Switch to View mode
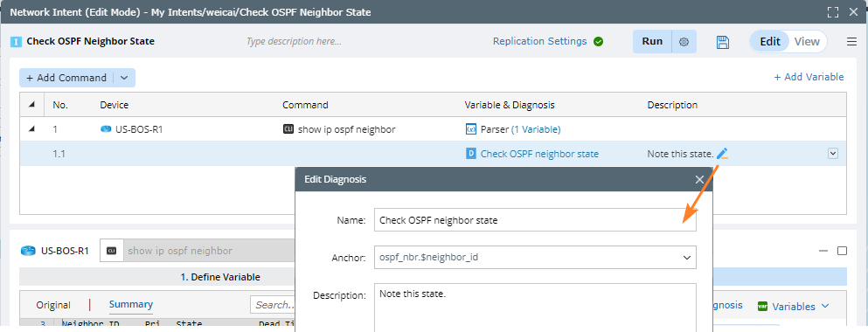Screen dimensions: 868x332 coord(807,42)
